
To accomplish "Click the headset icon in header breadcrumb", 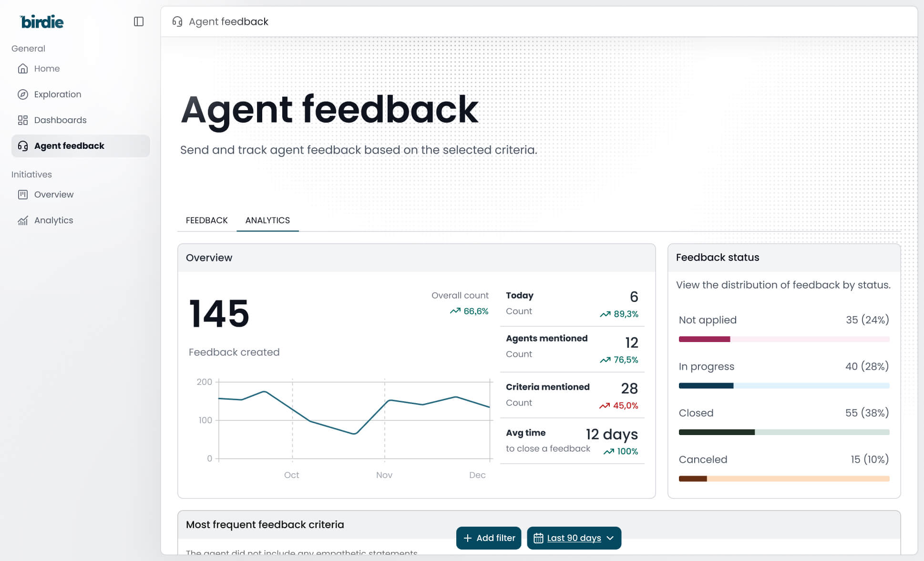I will (177, 21).
